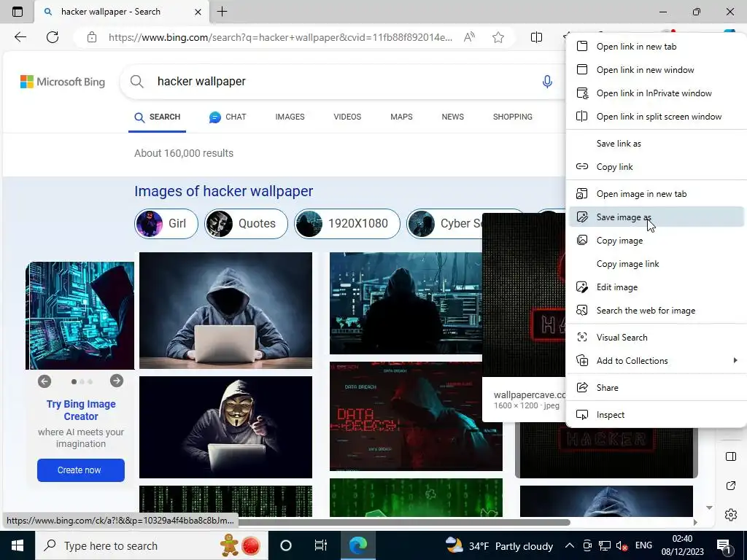Open red DATA BREACH hacker thumbnail
This screenshot has width=747, height=560.
coord(416,416)
